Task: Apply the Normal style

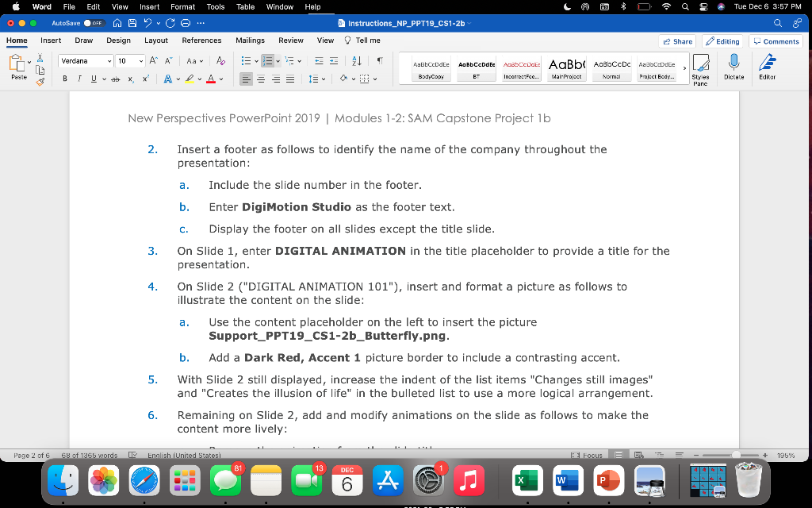Action: coord(611,68)
